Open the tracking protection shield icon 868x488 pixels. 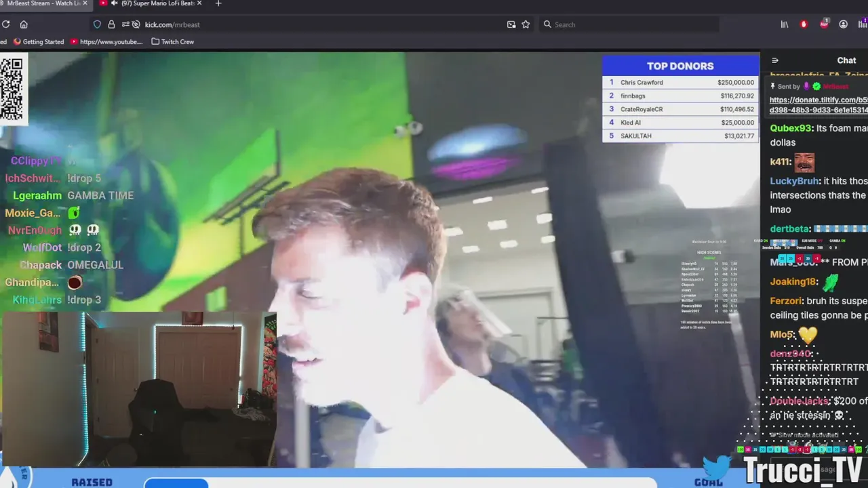(97, 24)
